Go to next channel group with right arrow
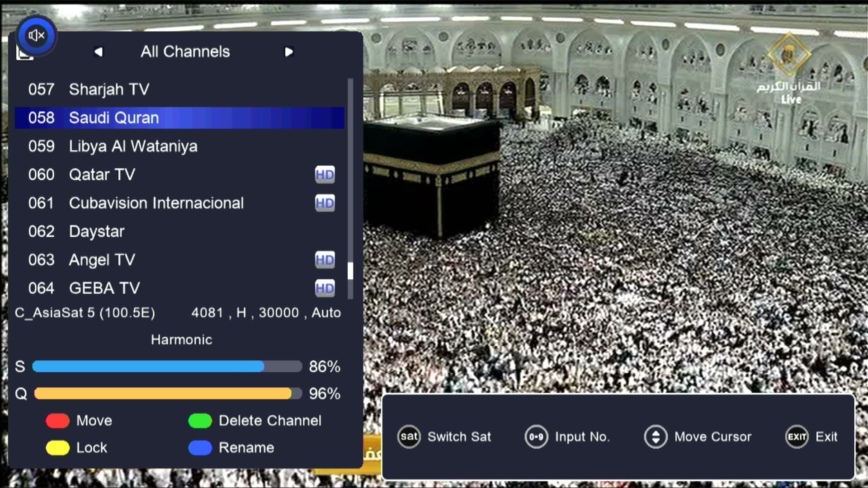Image resolution: width=868 pixels, height=488 pixels. [x=289, y=52]
